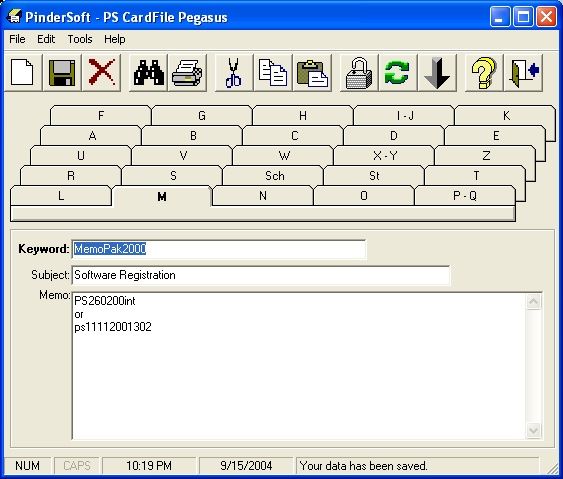Screen dimensions: 563x479
Task: Click the padlock security icon
Action: tap(359, 73)
